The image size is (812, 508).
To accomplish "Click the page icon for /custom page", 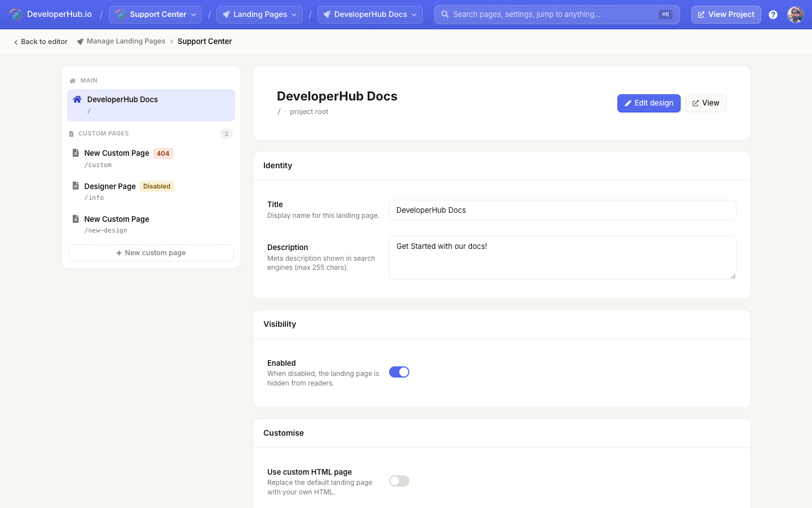I will pos(76,153).
